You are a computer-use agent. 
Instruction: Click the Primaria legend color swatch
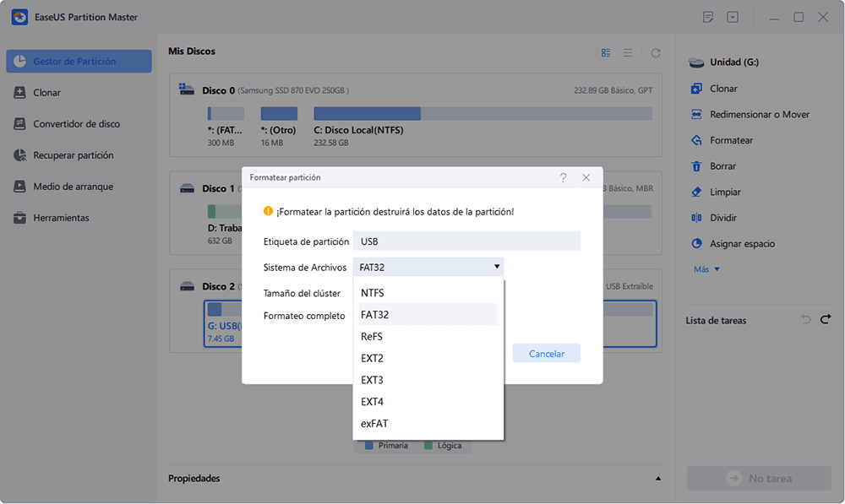pyautogui.click(x=369, y=445)
